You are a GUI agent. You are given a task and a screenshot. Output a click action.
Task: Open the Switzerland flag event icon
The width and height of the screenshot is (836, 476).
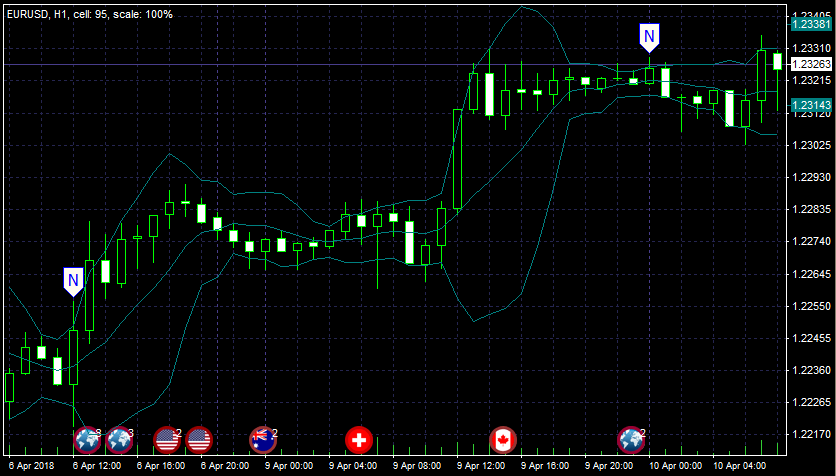pos(359,440)
